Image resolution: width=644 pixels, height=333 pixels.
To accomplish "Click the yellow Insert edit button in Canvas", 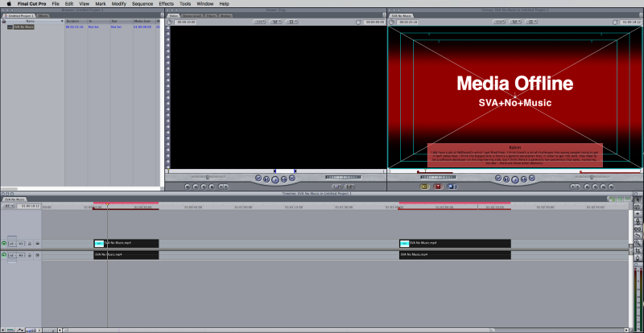I will click(x=424, y=187).
